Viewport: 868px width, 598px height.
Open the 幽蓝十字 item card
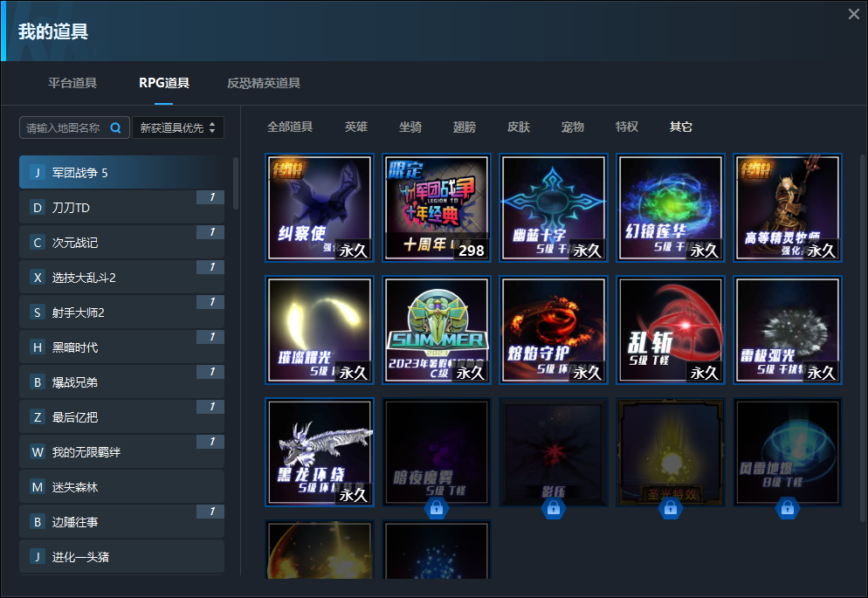pyautogui.click(x=554, y=208)
